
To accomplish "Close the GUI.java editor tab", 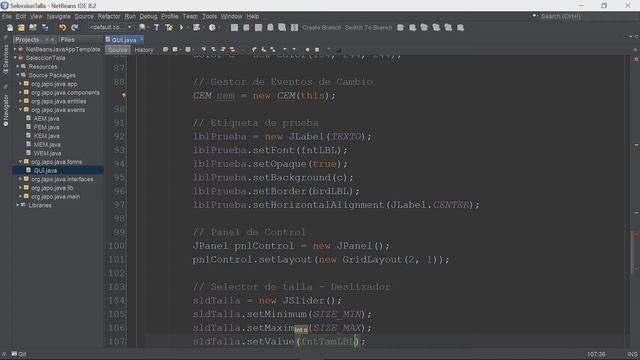I will pyautogui.click(x=142, y=40).
